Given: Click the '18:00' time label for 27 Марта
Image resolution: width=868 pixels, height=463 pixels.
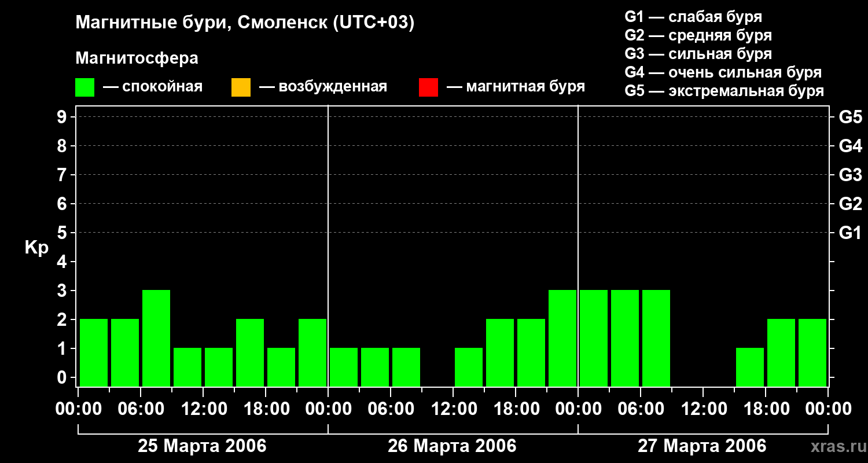Looking at the screenshot, I should (x=766, y=409).
